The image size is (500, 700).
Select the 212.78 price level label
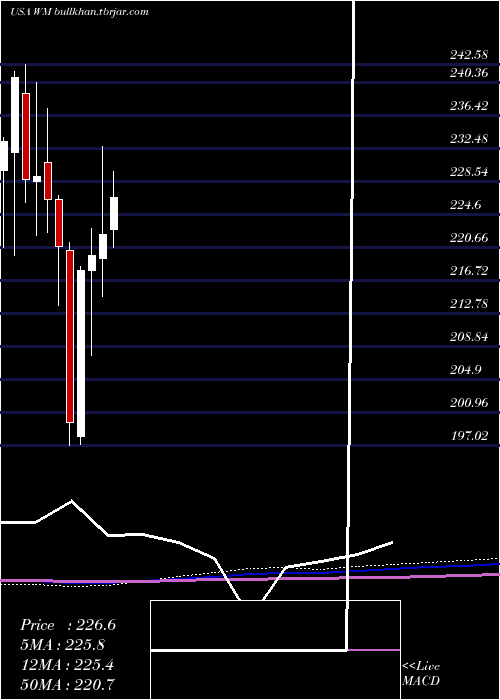[x=469, y=304]
